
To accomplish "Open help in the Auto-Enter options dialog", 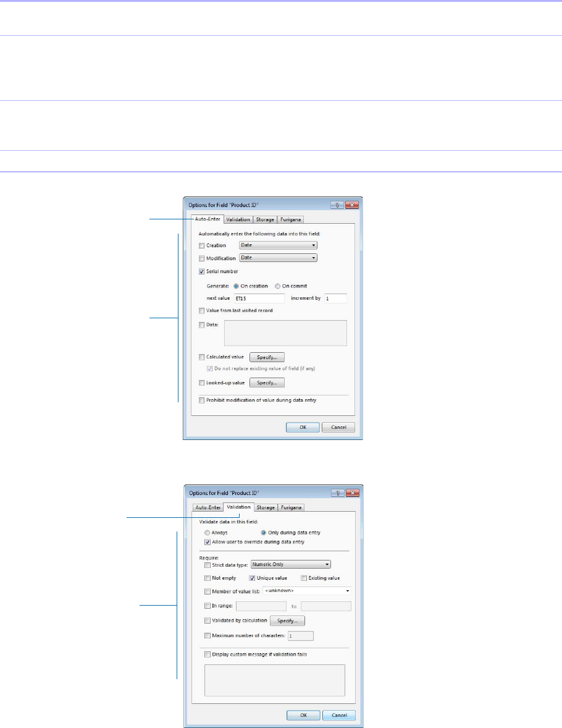I will (337, 205).
